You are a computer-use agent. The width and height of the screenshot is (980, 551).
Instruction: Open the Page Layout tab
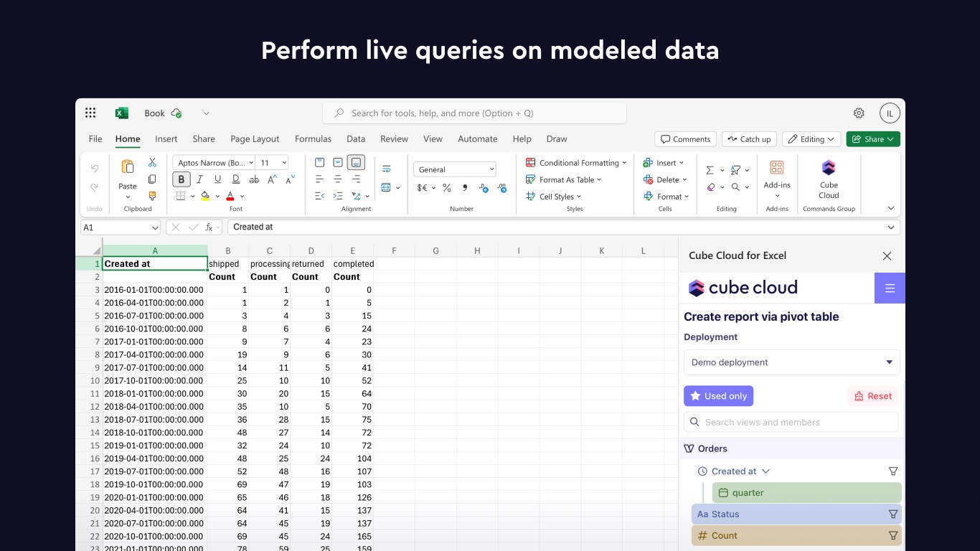255,139
